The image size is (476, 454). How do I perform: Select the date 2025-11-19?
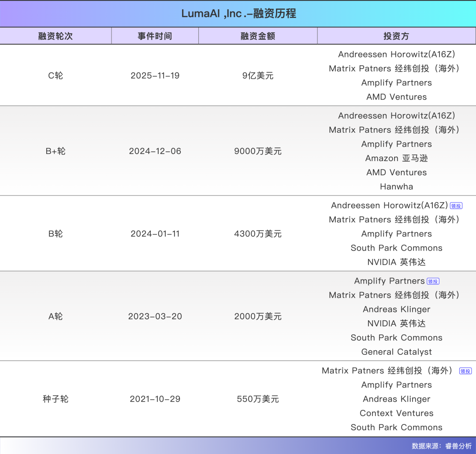155,75
